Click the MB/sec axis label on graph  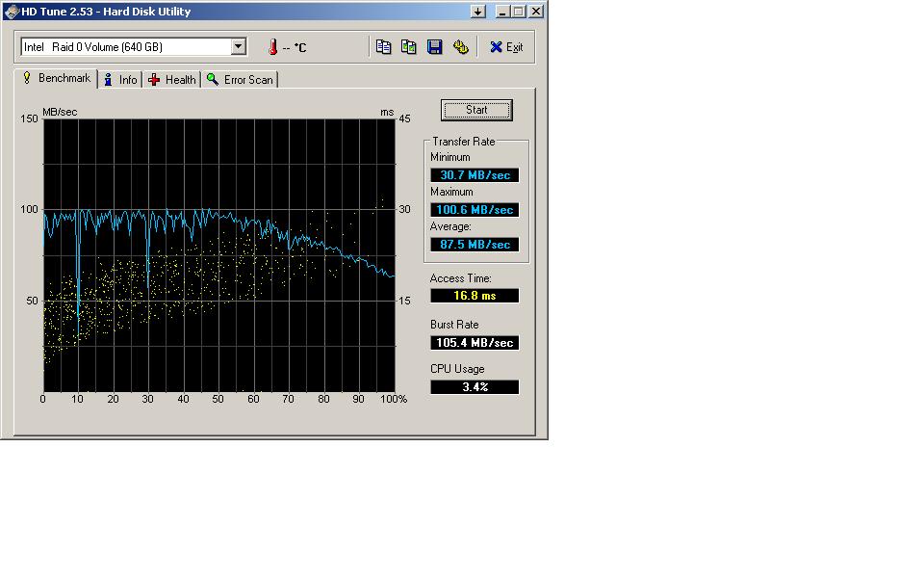pyautogui.click(x=60, y=112)
